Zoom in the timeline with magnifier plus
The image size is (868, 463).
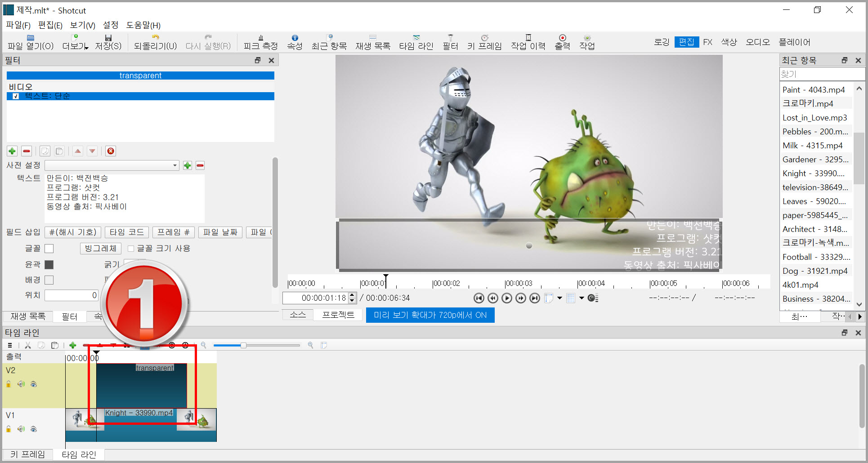310,345
